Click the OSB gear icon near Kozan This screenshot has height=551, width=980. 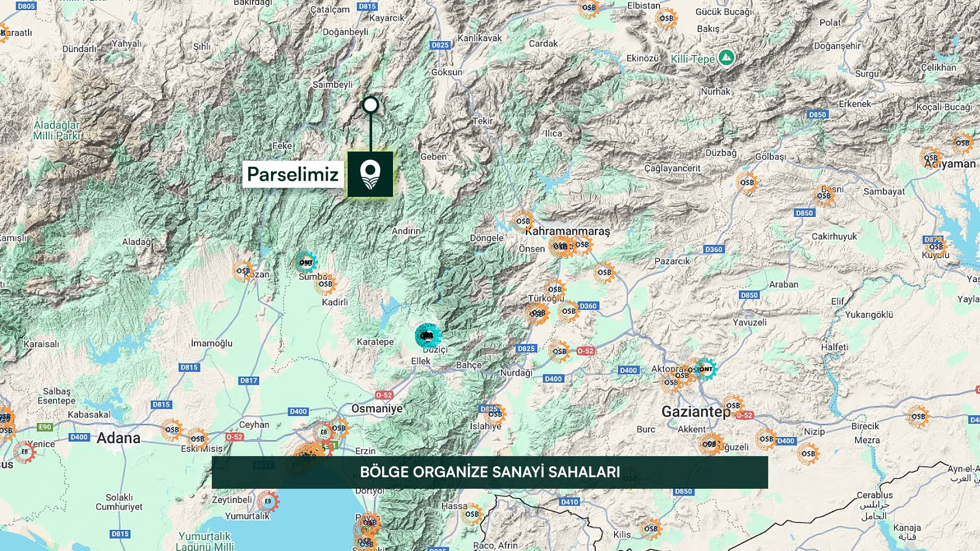[x=243, y=270]
